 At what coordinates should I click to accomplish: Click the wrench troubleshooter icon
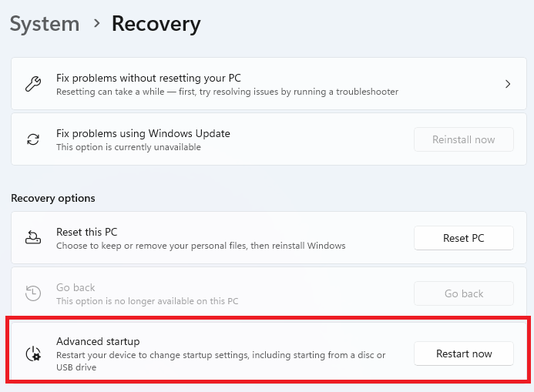[x=33, y=84]
